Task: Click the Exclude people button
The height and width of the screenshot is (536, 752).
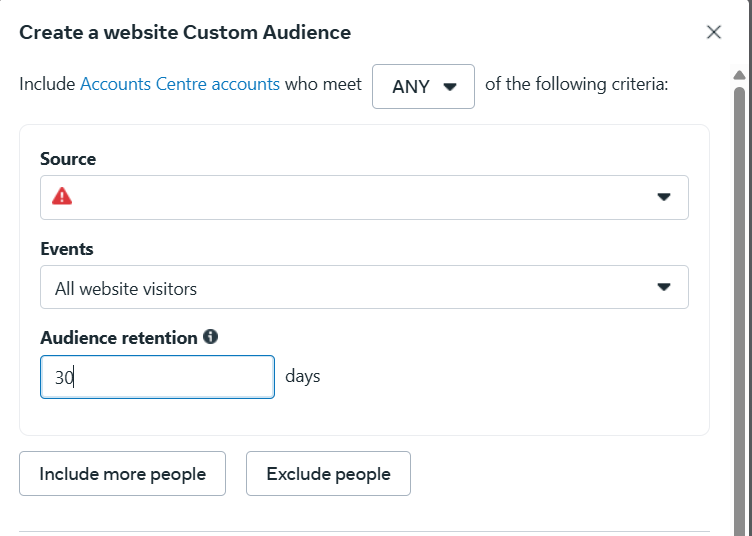Action: (x=328, y=473)
